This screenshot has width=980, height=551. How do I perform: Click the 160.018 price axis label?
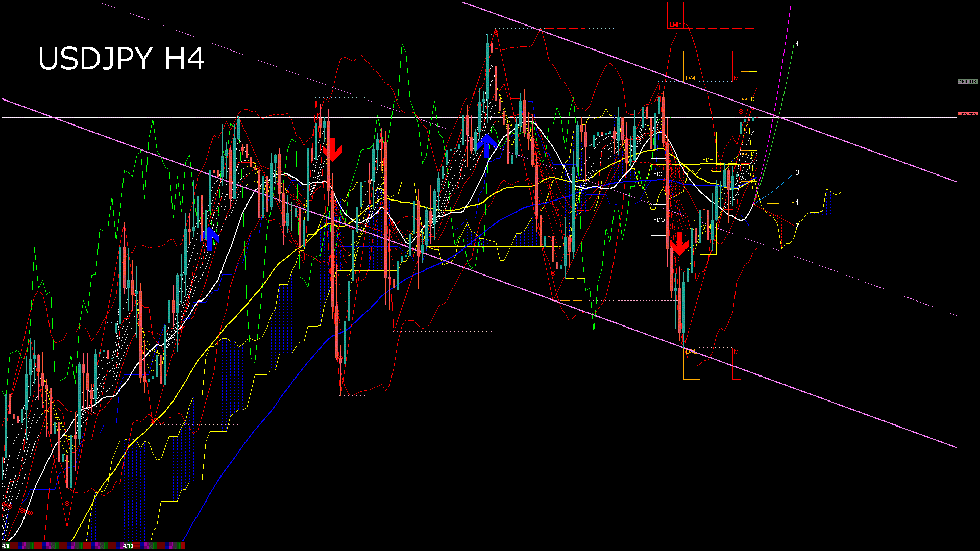[967, 82]
